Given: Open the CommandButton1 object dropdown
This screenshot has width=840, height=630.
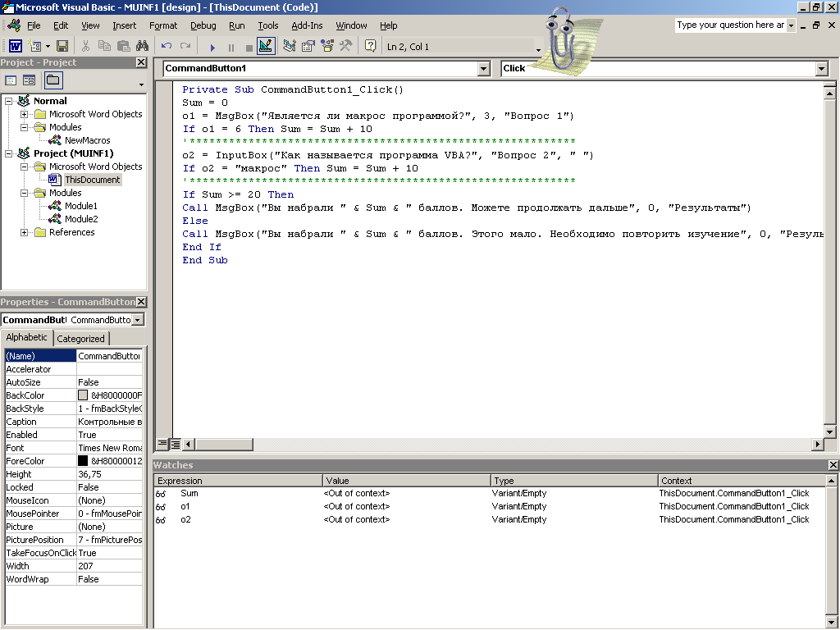Looking at the screenshot, I should click(484, 69).
